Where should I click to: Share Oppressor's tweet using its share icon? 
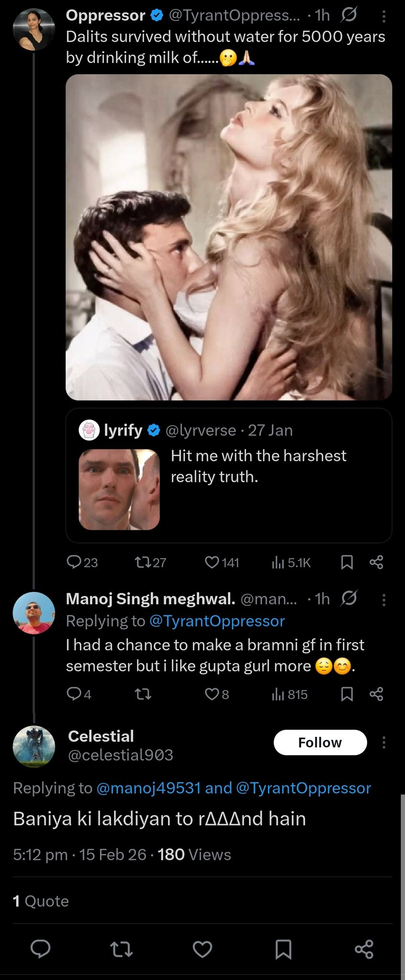[x=376, y=562]
